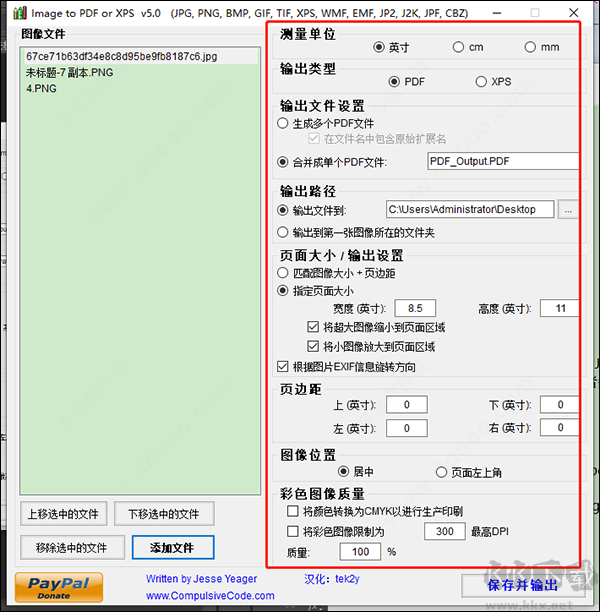Click 保存并输出 button
This screenshot has width=600, height=612.
click(x=522, y=585)
